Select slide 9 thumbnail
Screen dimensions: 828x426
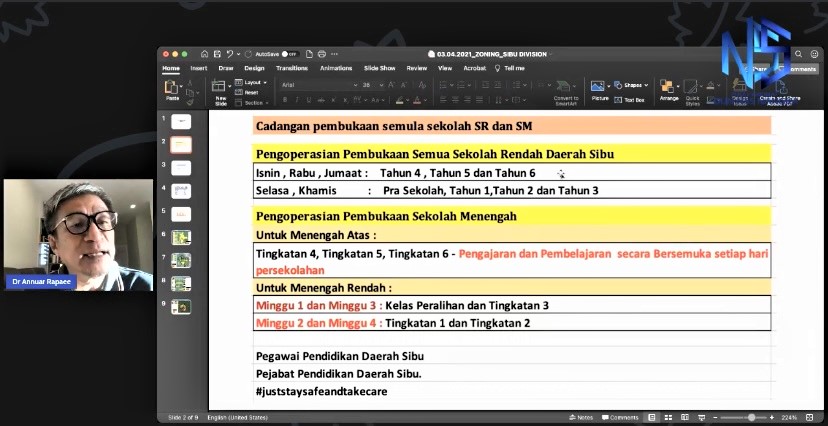181,307
